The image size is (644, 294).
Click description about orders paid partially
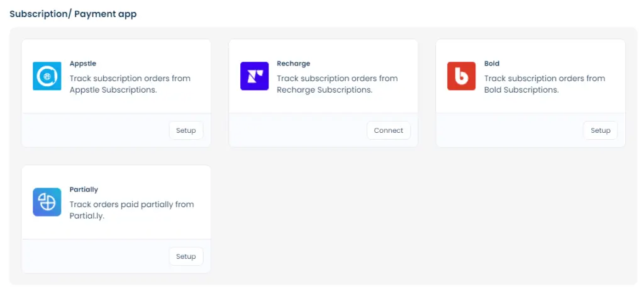tap(131, 210)
